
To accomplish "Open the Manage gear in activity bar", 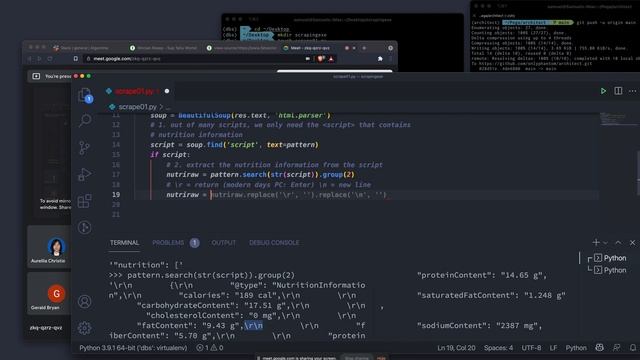I will 84,328.
